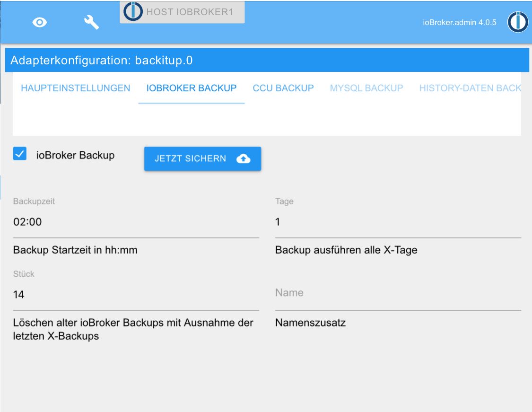The height and width of the screenshot is (412, 532).
Task: Open the HISTORY-DATEN BACKUP tab
Action: point(470,88)
